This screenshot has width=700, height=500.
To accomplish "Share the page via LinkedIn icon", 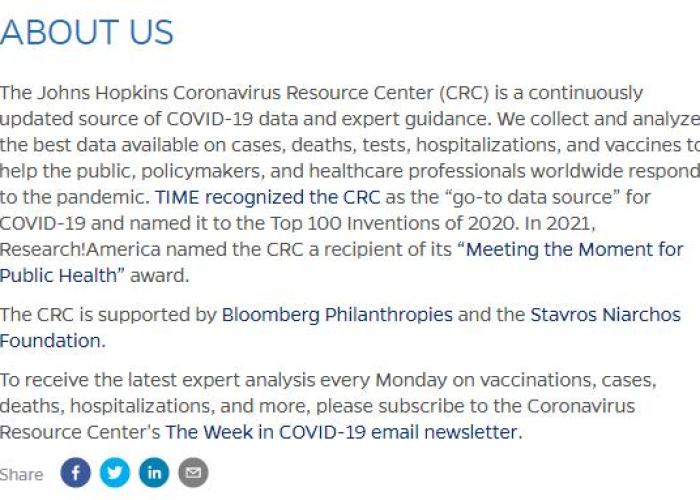I will click(x=154, y=472).
